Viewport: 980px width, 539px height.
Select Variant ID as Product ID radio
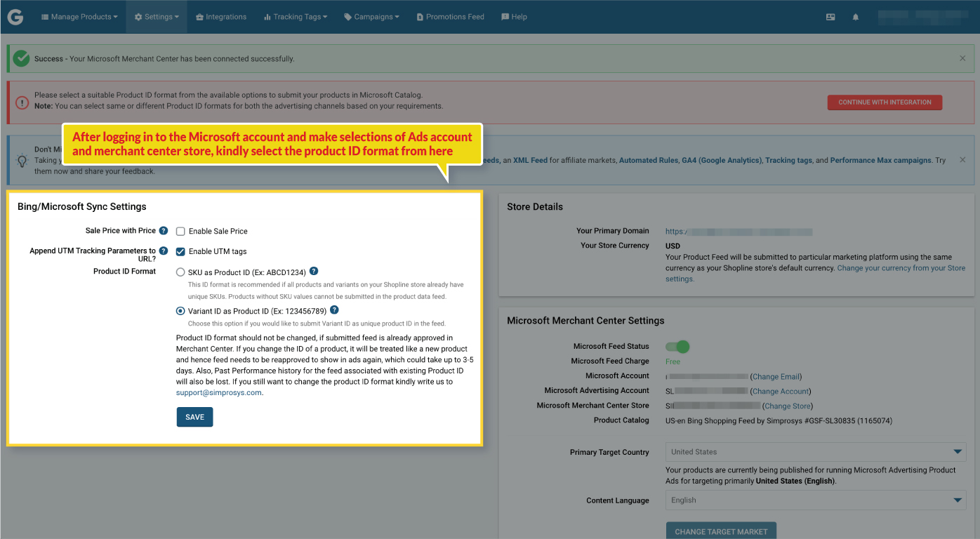coord(180,311)
